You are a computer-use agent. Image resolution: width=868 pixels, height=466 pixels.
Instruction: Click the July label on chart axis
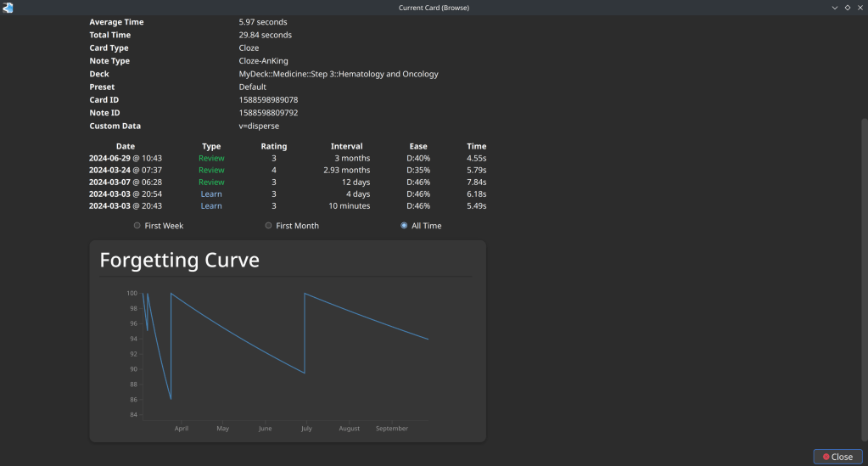[305, 429]
